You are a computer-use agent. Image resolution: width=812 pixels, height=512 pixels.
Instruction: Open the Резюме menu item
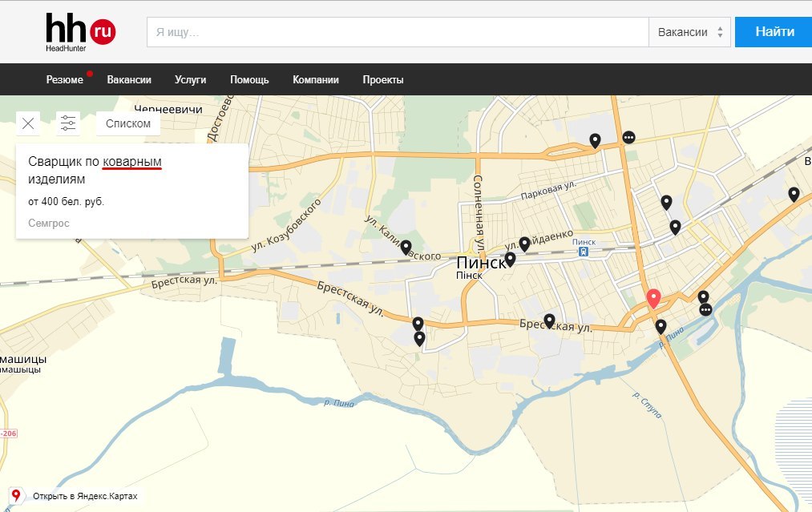[x=64, y=80]
